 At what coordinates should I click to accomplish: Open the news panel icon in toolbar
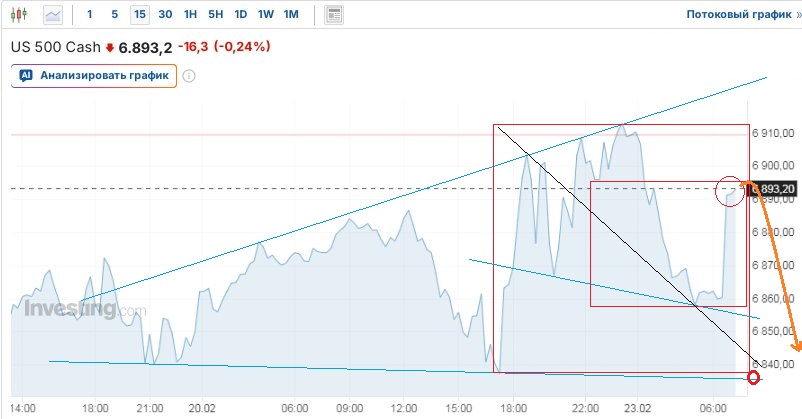click(x=335, y=15)
